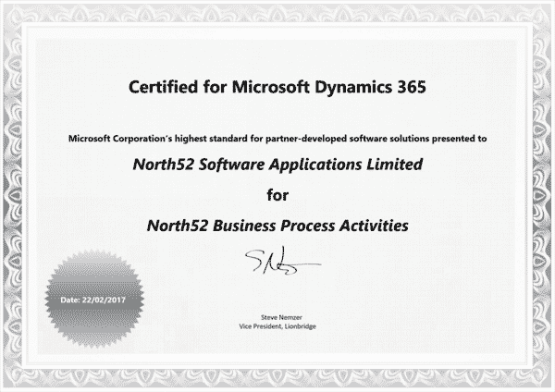Click the handwritten signature above Steve Nemzer
The height and width of the screenshot is (392, 555).
coord(283,261)
